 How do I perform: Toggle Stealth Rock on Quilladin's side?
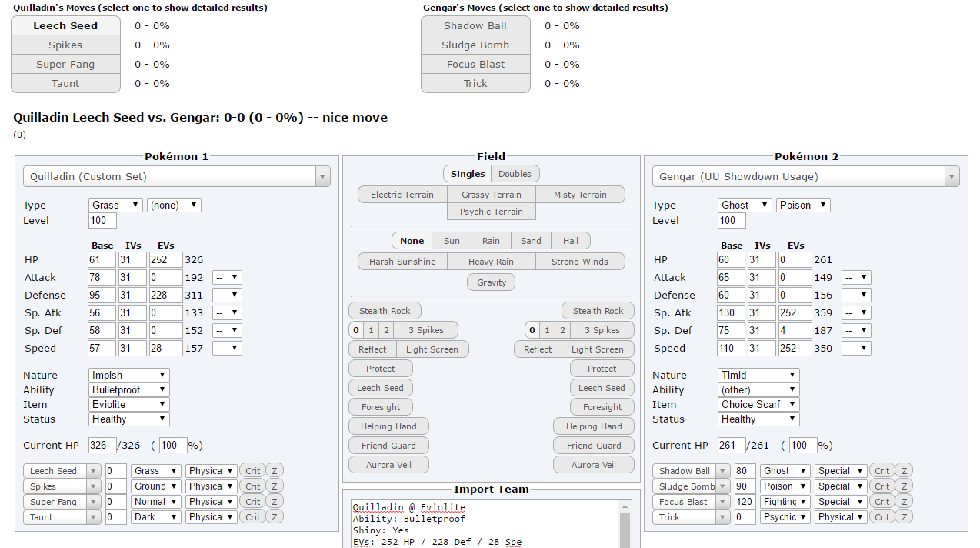click(x=385, y=311)
